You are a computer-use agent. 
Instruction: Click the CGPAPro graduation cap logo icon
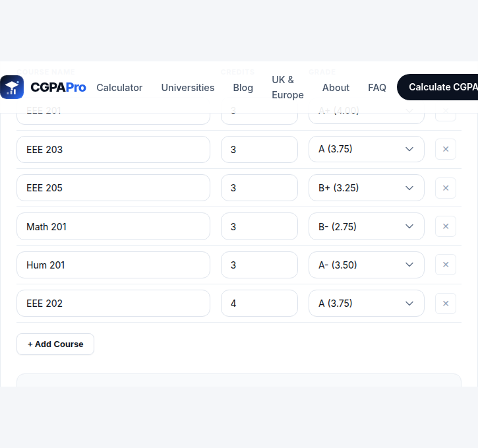coord(12,87)
